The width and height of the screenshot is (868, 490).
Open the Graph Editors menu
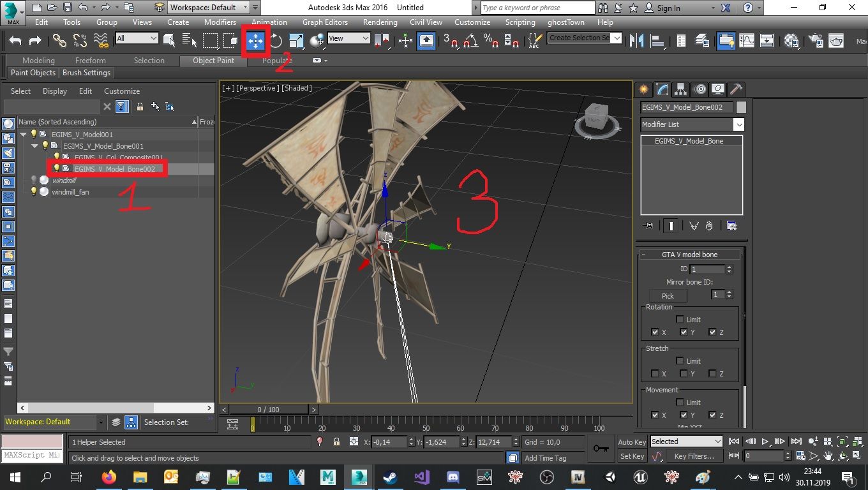(325, 22)
